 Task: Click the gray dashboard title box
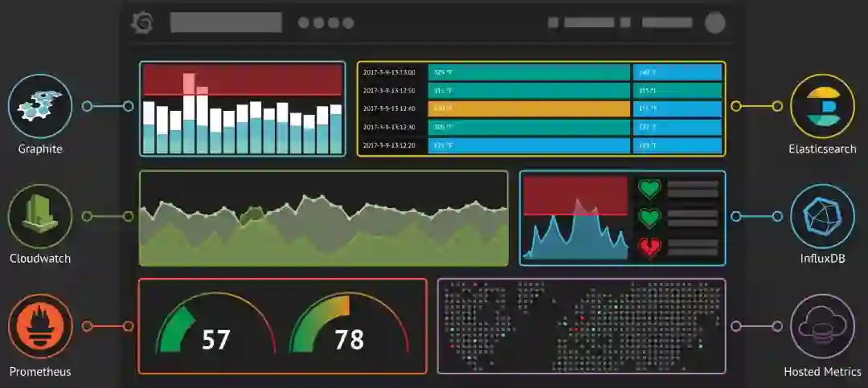point(226,22)
